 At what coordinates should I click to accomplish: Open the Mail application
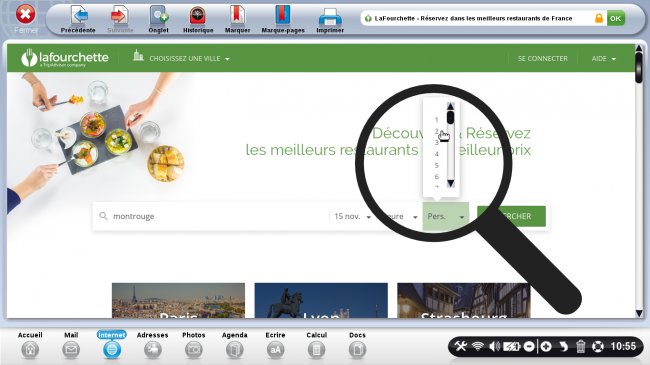coord(71,345)
